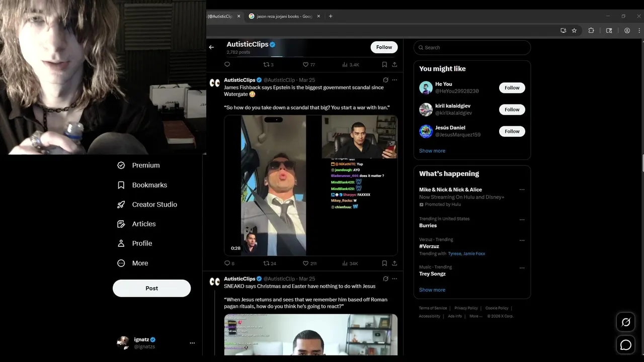Open the #Verzuz trending topic
The width and height of the screenshot is (644, 362).
point(429,246)
